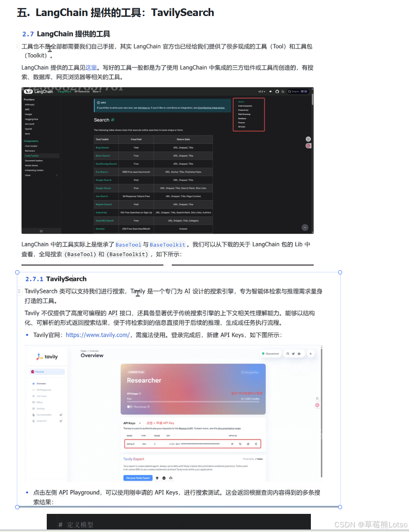Click the LangChain search box

(298, 91)
